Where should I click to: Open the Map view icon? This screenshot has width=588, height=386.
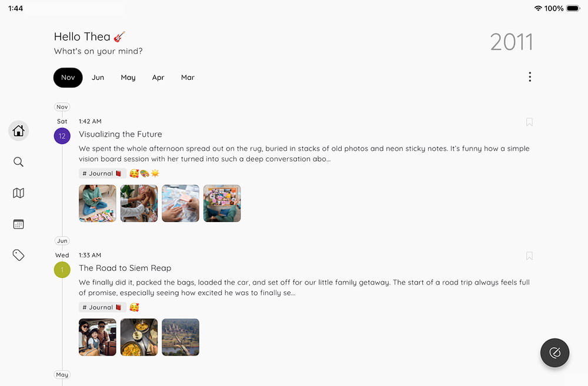coord(18,193)
